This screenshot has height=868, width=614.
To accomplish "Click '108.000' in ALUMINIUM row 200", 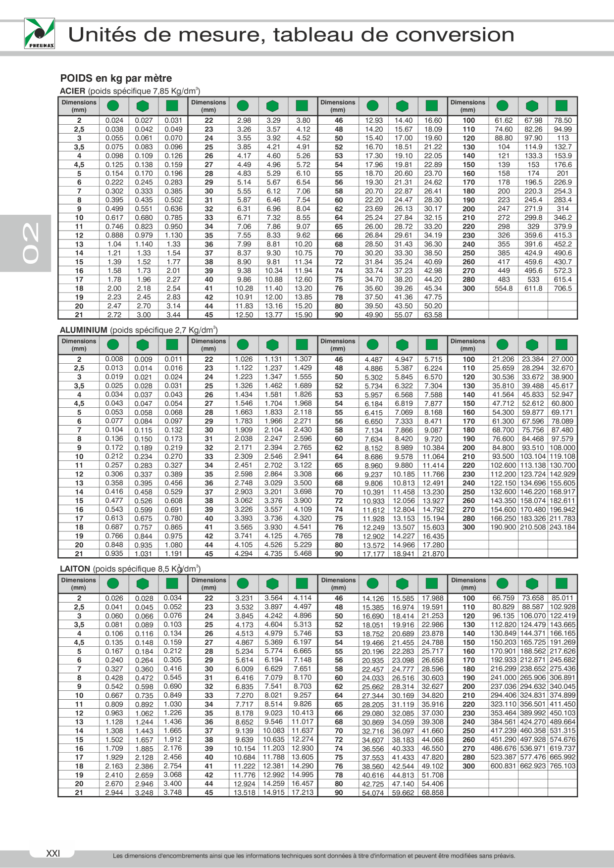I will [563, 448].
